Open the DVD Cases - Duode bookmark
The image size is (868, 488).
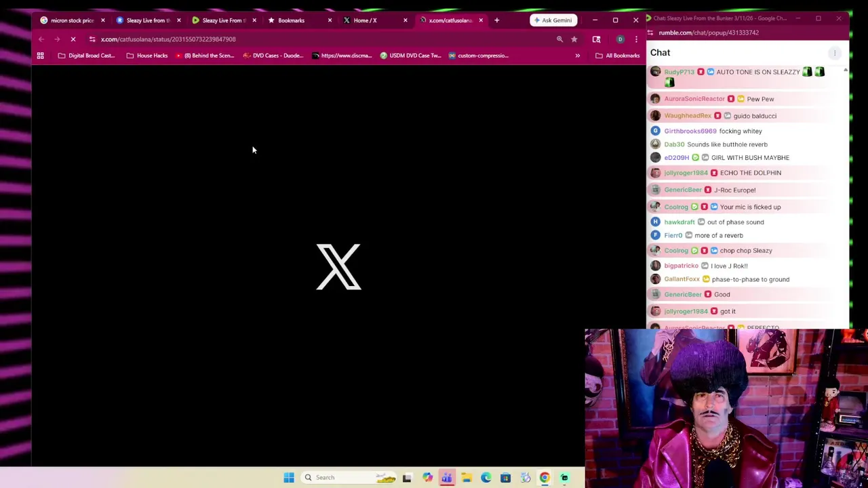coord(273,56)
